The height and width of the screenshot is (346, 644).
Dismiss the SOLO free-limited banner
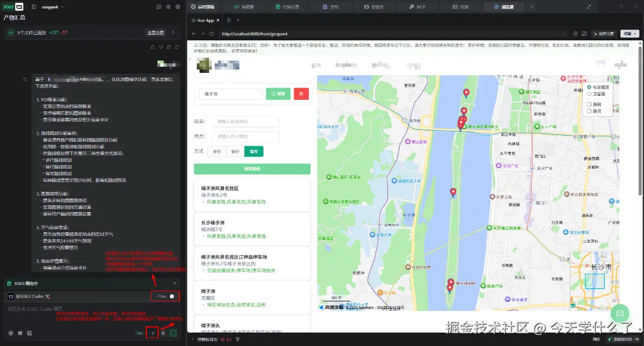174,283
